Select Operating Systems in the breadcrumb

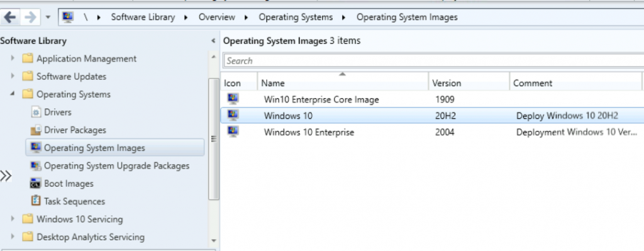(x=296, y=17)
